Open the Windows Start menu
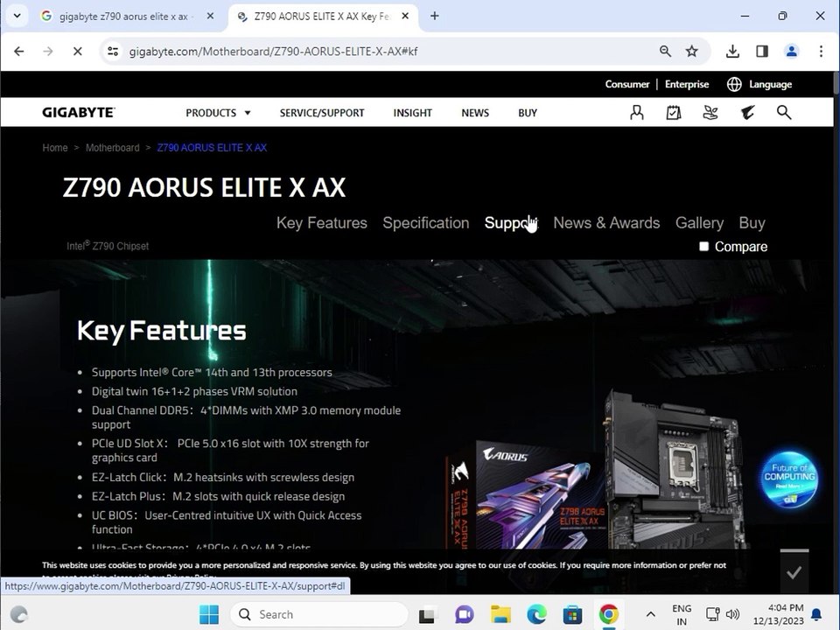 [209, 614]
